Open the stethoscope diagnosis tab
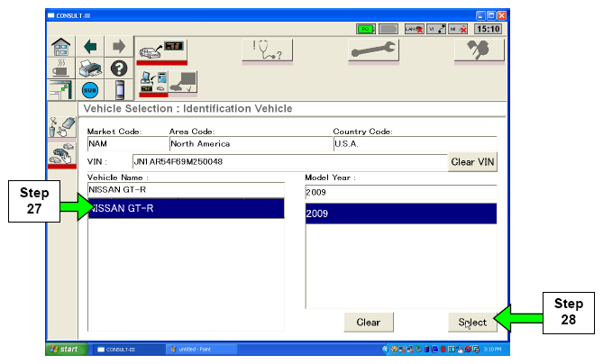Screen dimensions: 603x364 pos(270,52)
